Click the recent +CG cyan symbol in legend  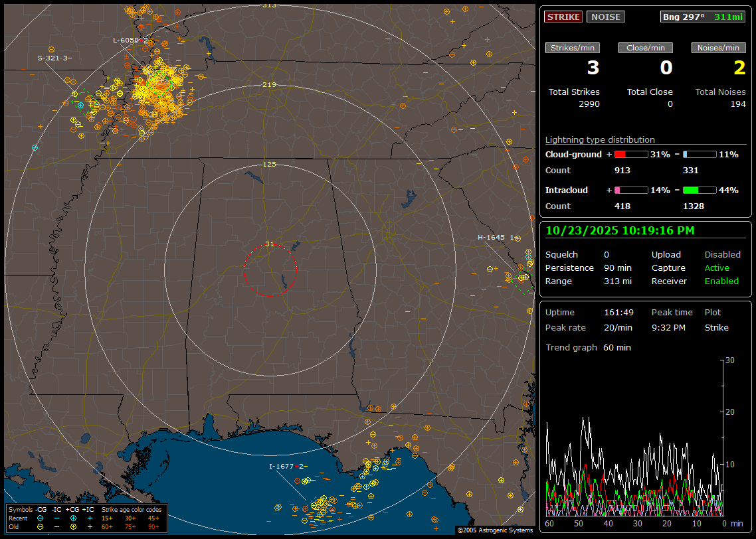click(x=73, y=518)
